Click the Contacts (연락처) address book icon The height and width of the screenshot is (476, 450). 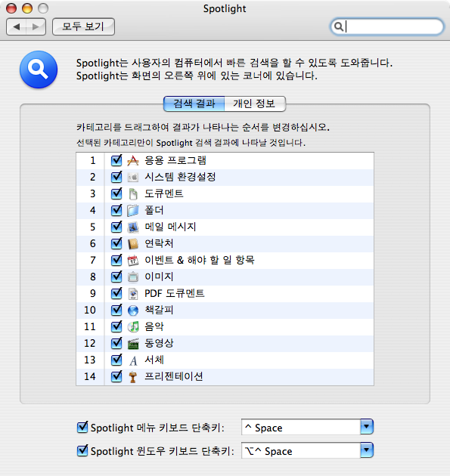[x=133, y=244]
